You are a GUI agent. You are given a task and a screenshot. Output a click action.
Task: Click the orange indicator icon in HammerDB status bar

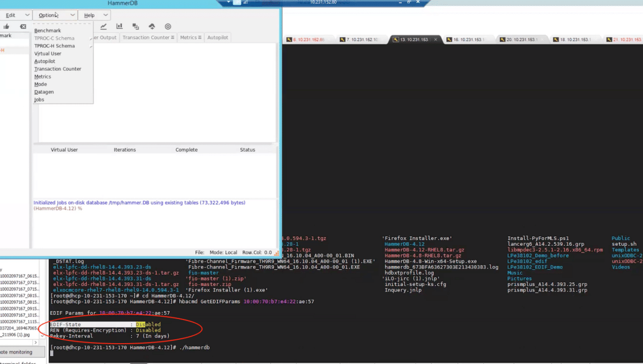276,253
